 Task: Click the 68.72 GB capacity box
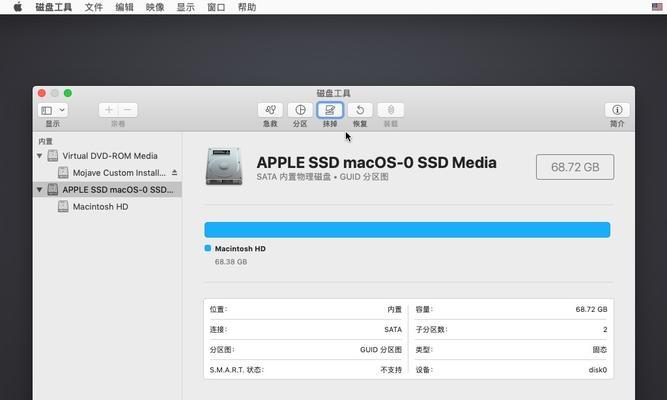575,167
